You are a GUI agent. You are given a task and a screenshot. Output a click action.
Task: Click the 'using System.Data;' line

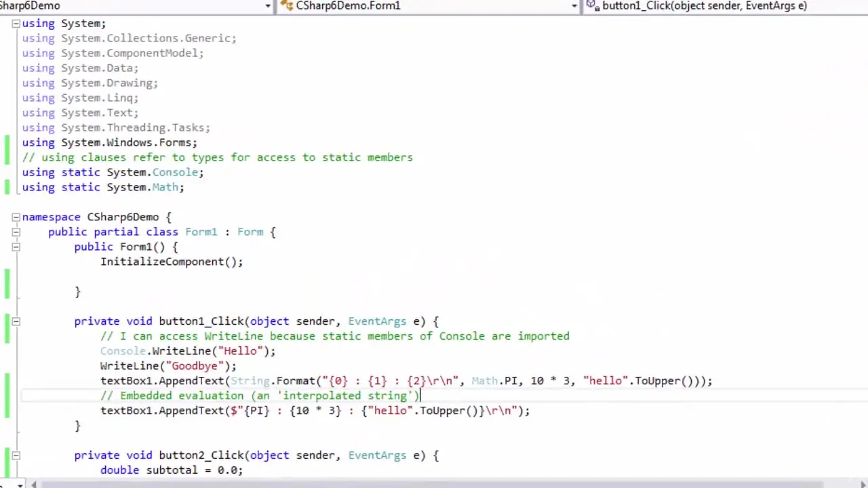click(x=80, y=68)
